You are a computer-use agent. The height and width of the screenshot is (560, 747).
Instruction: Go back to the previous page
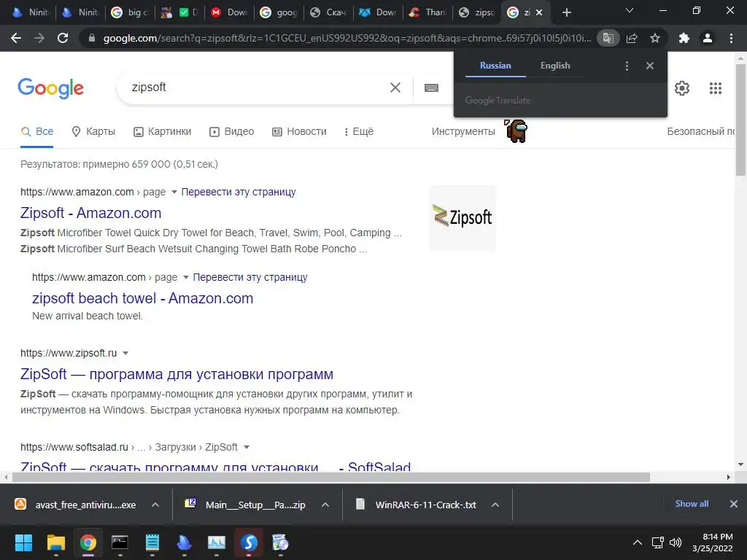click(x=16, y=38)
